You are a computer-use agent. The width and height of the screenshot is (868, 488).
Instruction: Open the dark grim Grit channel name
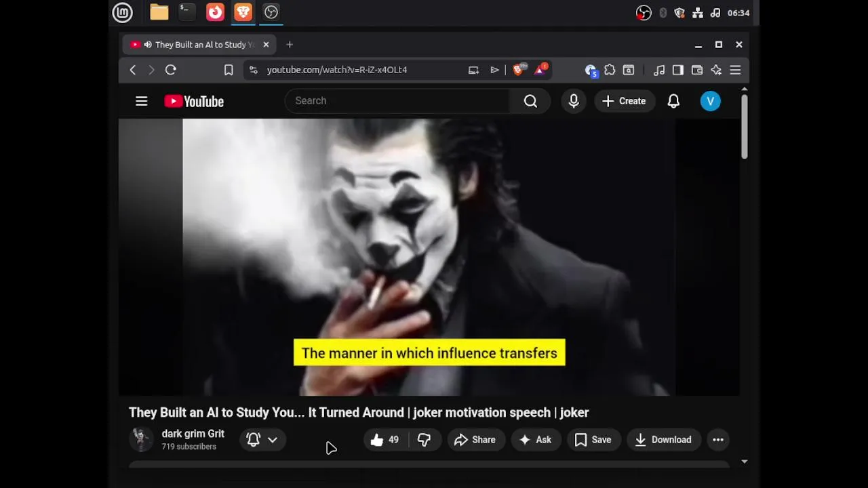pyautogui.click(x=193, y=434)
